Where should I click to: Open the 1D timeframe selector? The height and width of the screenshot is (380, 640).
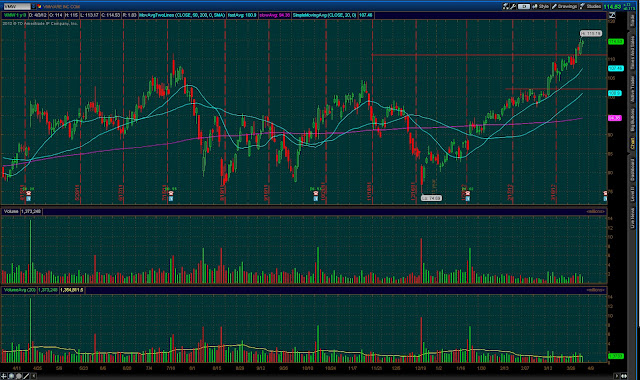point(524,6)
